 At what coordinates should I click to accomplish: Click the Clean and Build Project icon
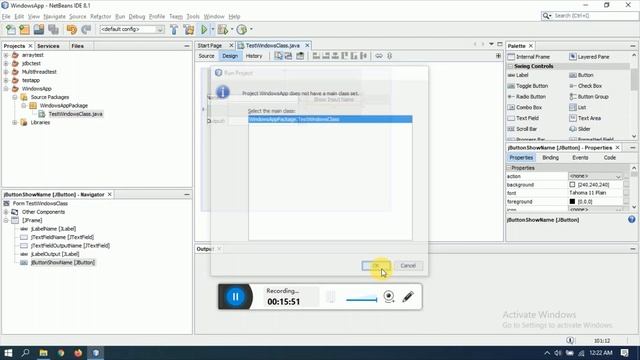pyautogui.click(x=189, y=29)
